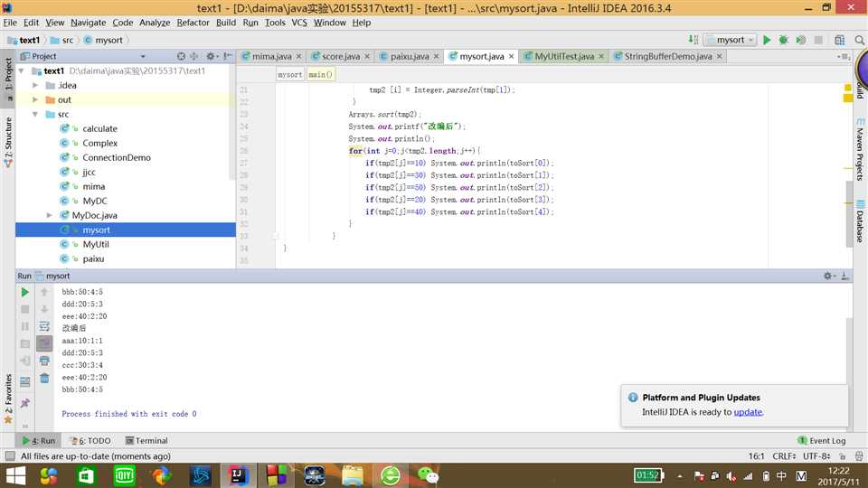The image size is (868, 488).
Task: Close the score.java tab
Action: (x=367, y=56)
